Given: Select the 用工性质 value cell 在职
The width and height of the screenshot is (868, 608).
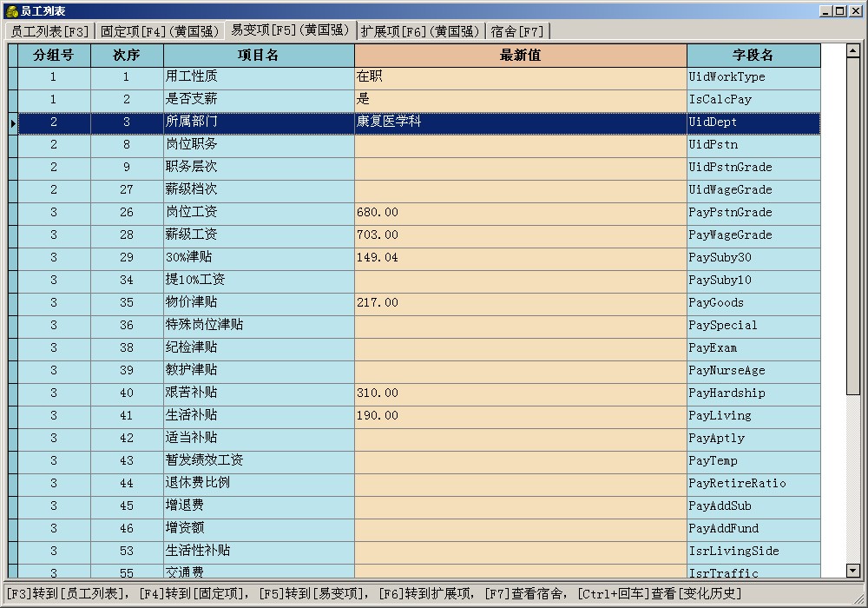Looking at the screenshot, I should click(x=520, y=77).
